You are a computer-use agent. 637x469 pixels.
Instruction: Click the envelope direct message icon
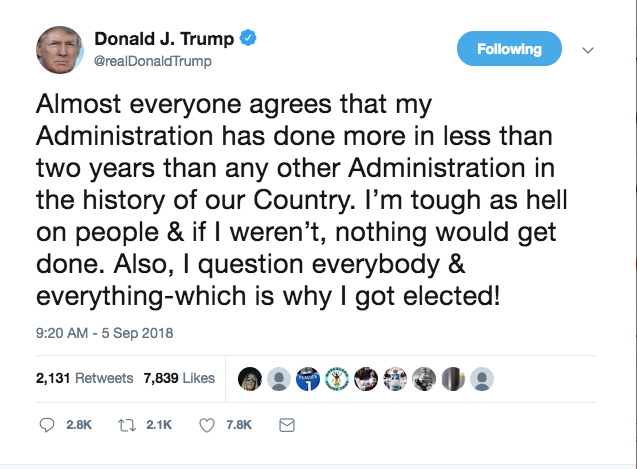tap(286, 425)
